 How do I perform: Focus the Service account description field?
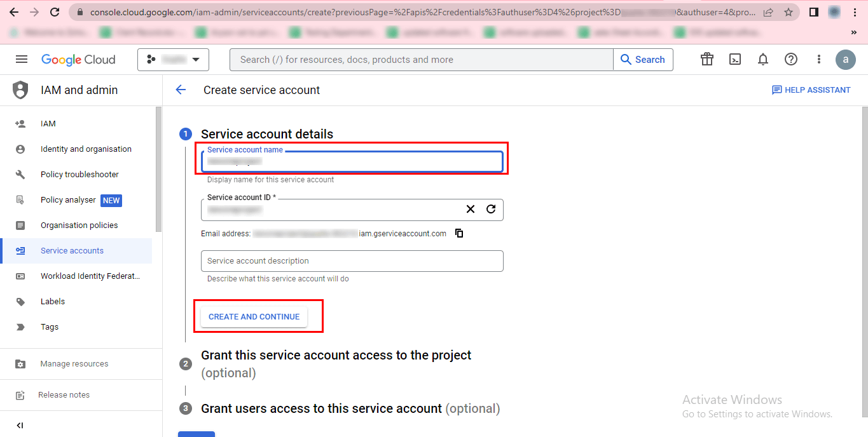[352, 261]
